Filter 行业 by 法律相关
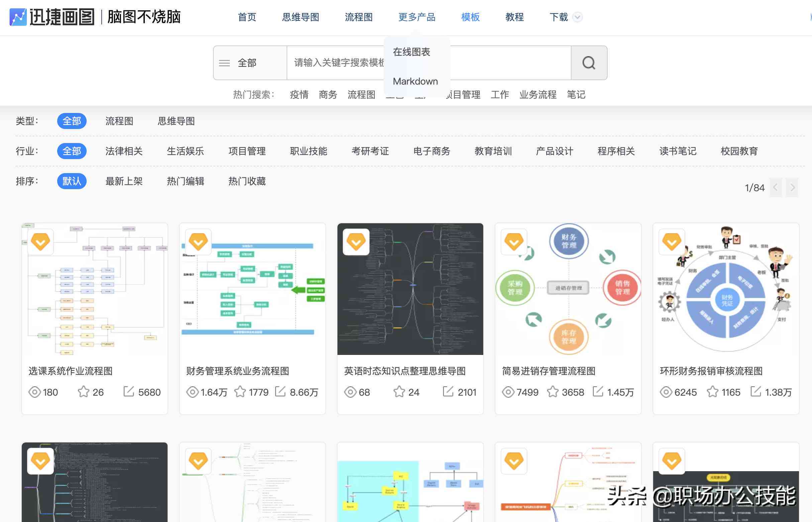The height and width of the screenshot is (522, 812). (x=124, y=151)
